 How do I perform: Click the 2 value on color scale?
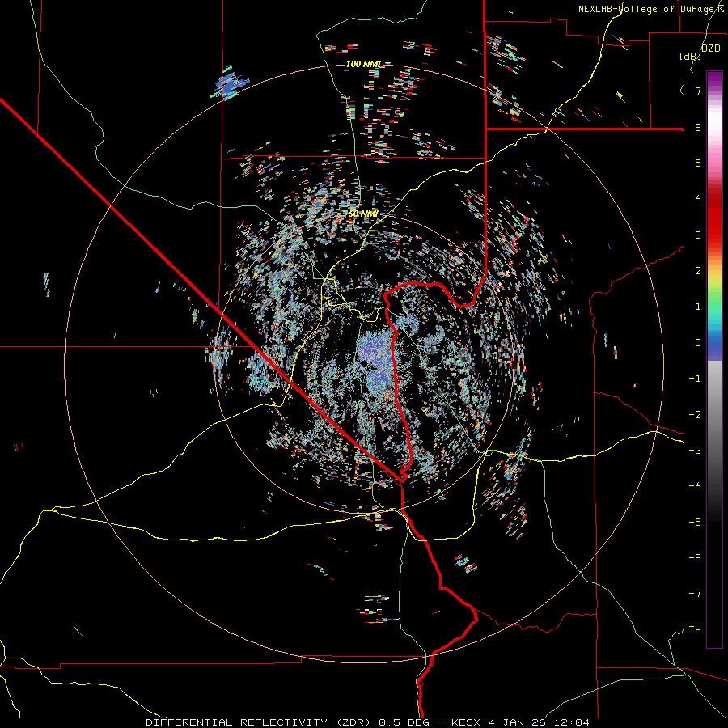tap(698, 271)
